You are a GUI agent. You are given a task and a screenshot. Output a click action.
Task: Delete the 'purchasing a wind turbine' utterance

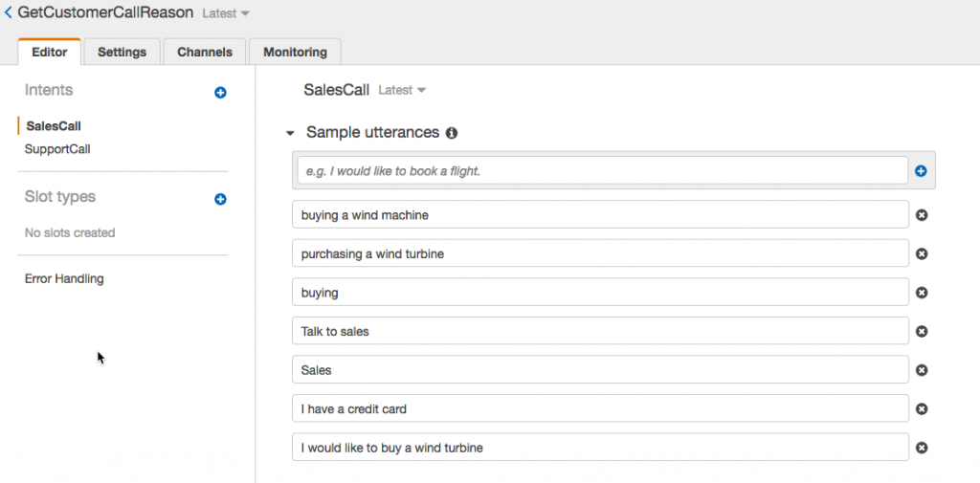pyautogui.click(x=922, y=254)
